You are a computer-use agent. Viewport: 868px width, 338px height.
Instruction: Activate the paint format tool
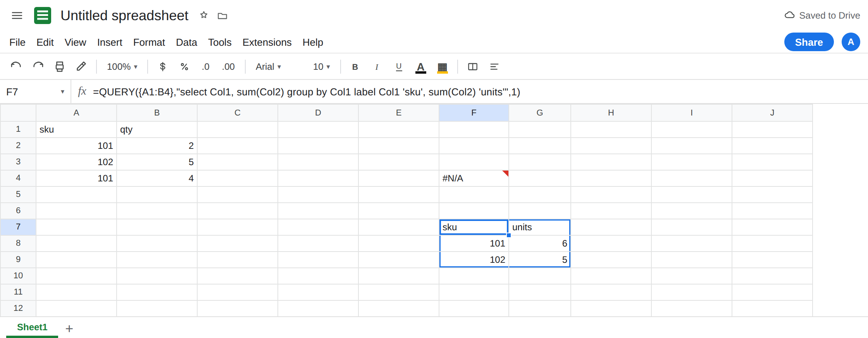[81, 67]
